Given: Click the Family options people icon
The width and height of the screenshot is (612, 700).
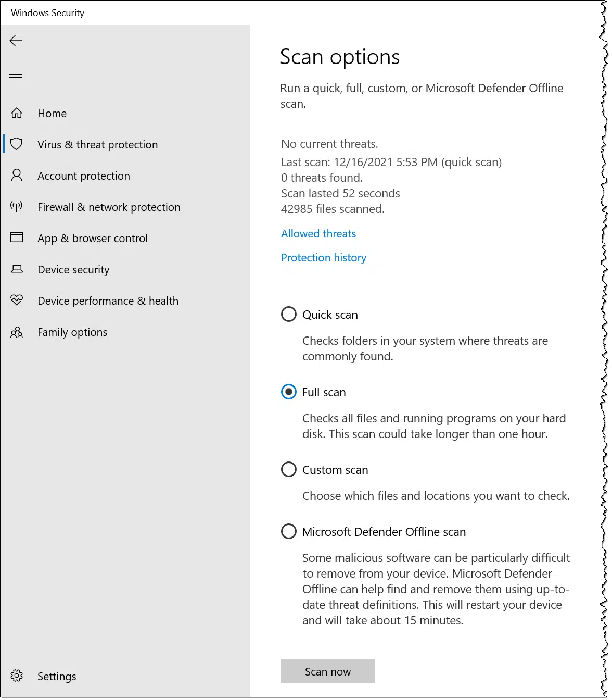Looking at the screenshot, I should coord(17,332).
